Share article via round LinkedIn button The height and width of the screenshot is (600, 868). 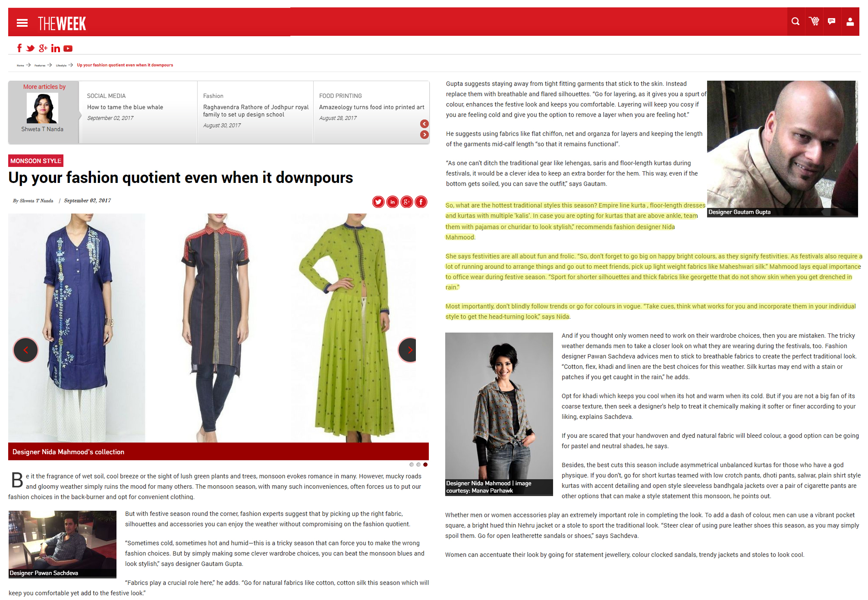(393, 202)
